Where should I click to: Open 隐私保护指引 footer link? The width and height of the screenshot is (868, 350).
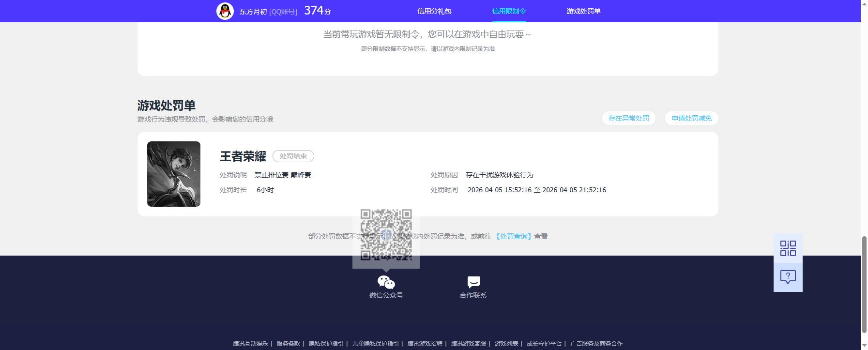[326, 344]
